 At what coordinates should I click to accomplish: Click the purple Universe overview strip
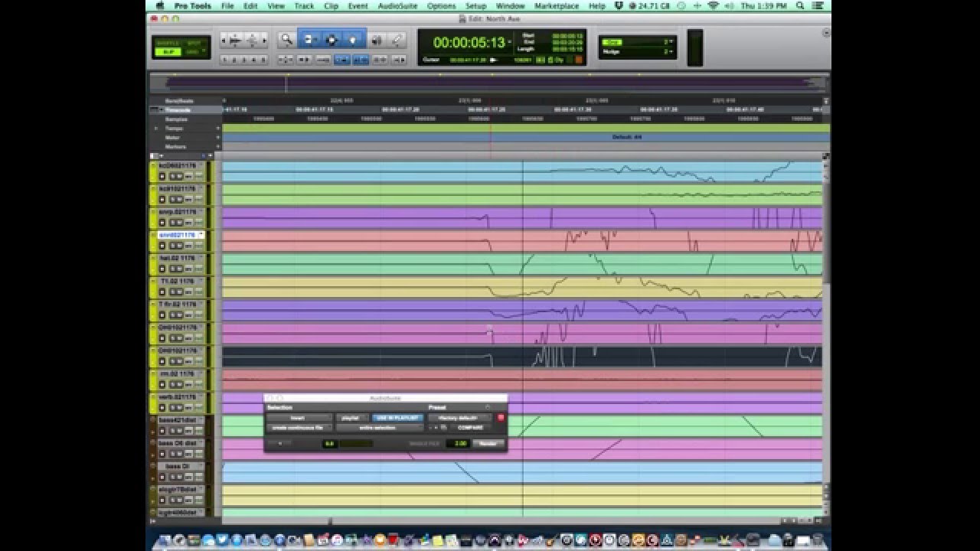coord(487,83)
